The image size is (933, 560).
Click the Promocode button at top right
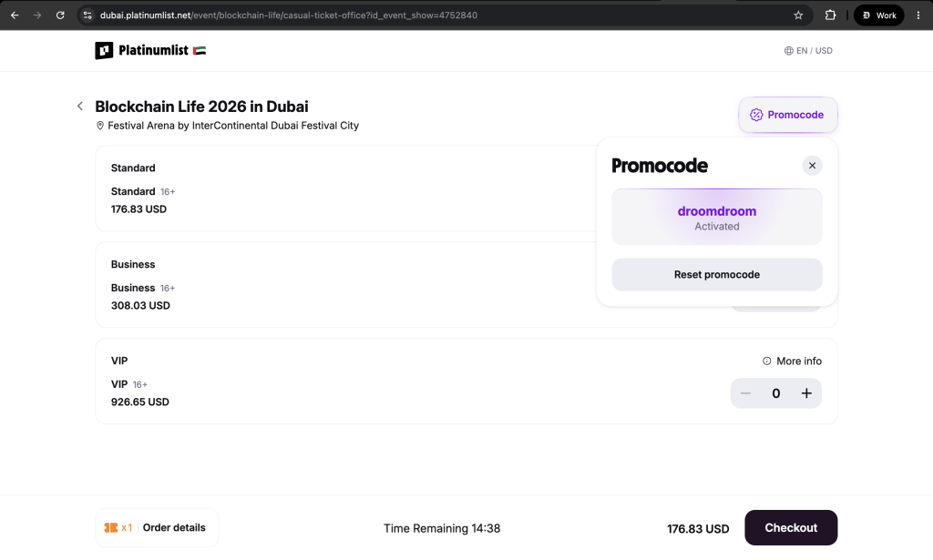pos(788,115)
